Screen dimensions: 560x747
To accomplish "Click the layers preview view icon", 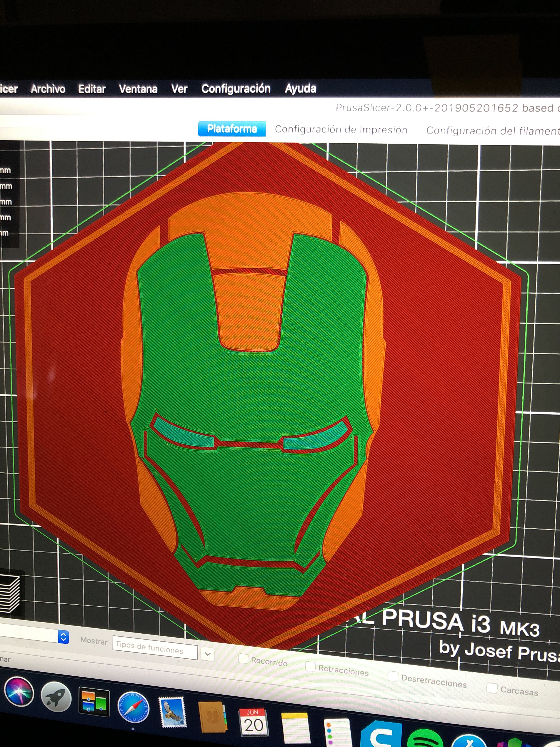I will (10, 594).
